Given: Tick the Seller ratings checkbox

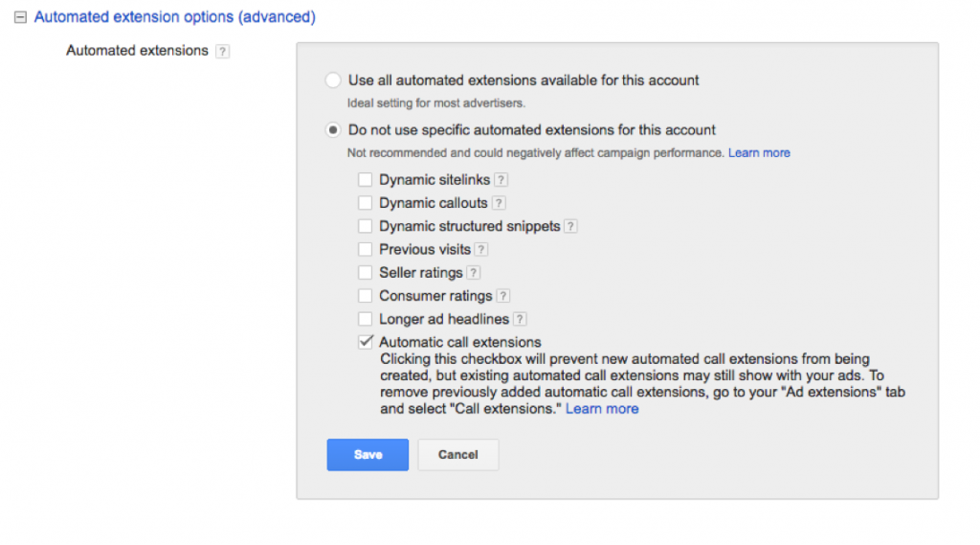Looking at the screenshot, I should 365,273.
